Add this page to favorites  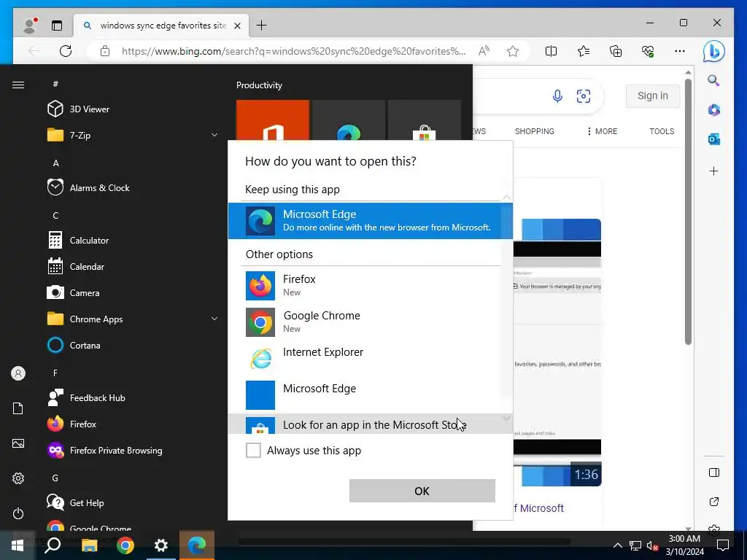(x=513, y=51)
